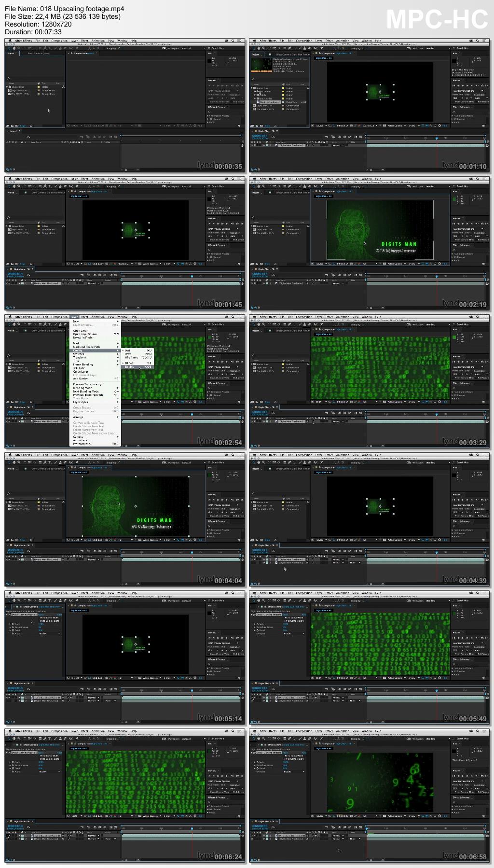The height and width of the screenshot is (868, 494).
Task: Create a new folder in the 01:10 Project panel
Action: pos(257,126)
